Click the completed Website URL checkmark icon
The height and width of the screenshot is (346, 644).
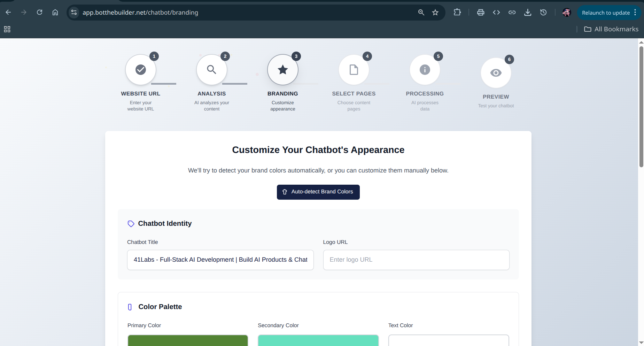tap(140, 69)
